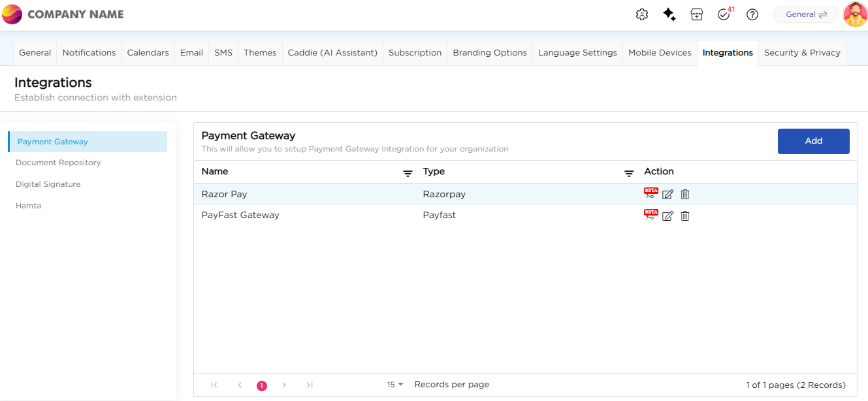Click the AI sparkle icon in header
Viewport: 868px width, 401px height.
click(669, 14)
